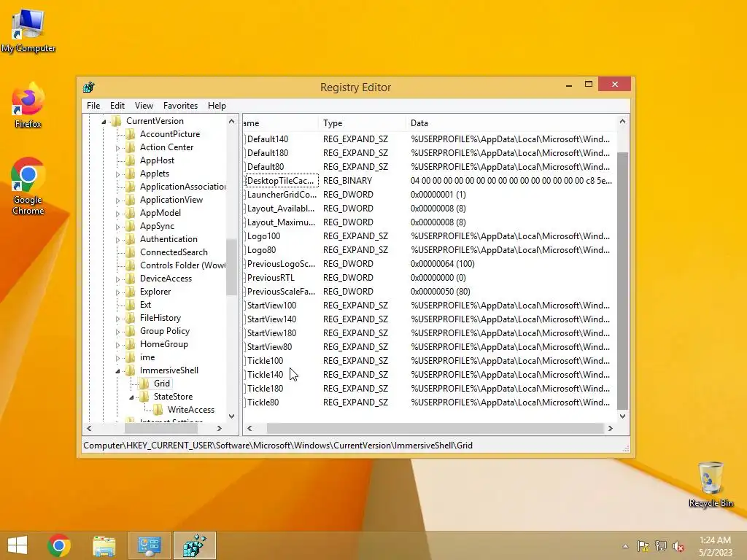Open the Favorites menu
747x560 pixels.
pyautogui.click(x=180, y=106)
